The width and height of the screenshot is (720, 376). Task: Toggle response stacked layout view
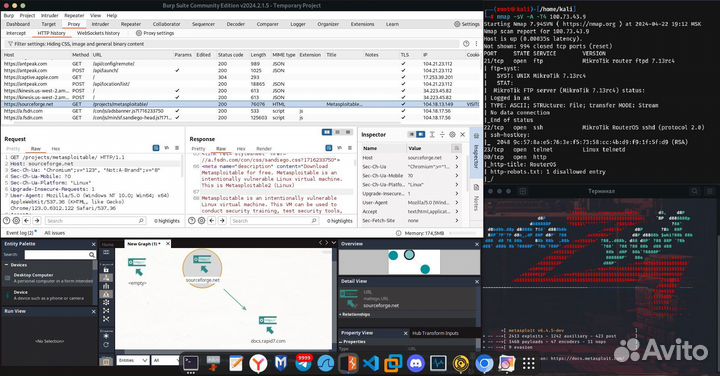click(x=338, y=132)
